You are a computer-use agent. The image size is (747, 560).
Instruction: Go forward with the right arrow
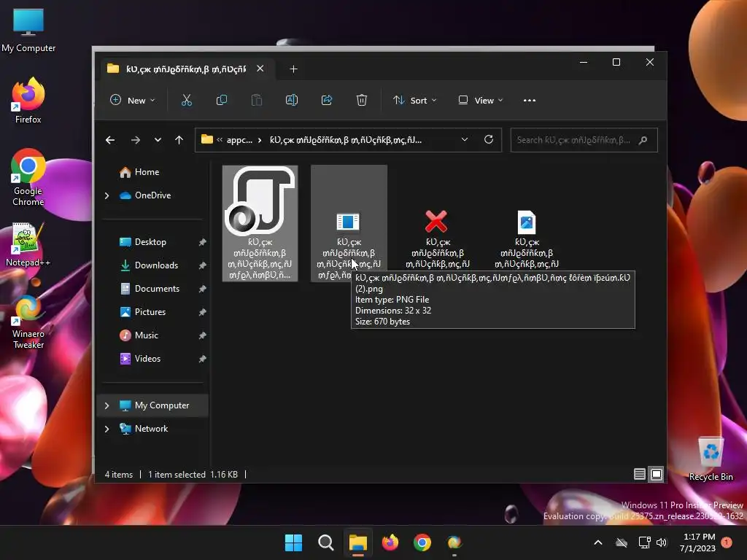135,140
